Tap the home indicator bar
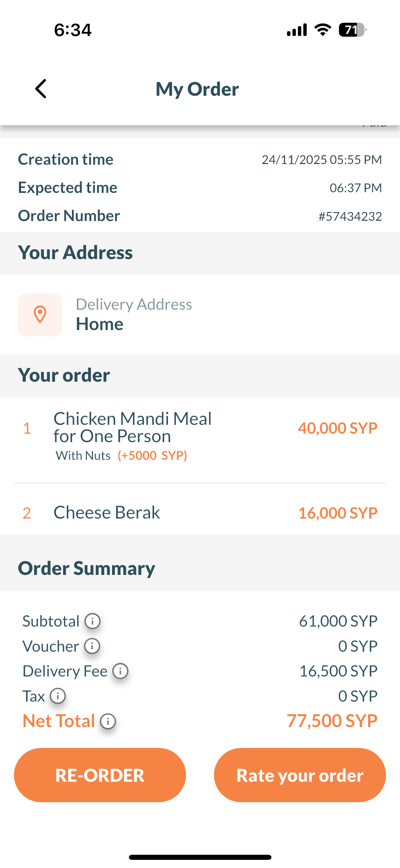The width and height of the screenshot is (400, 868). click(200, 857)
